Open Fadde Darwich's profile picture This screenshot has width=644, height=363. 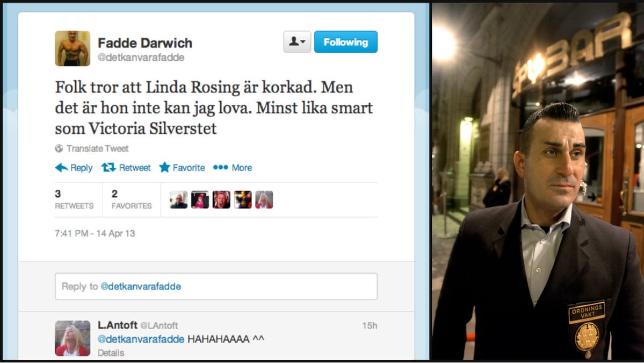pyautogui.click(x=73, y=48)
